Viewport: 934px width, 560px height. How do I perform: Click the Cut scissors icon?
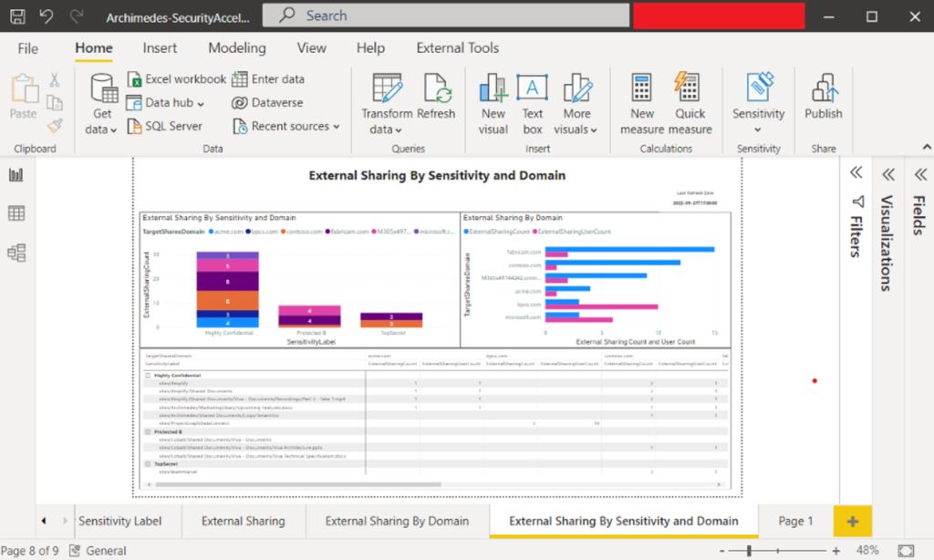point(54,80)
